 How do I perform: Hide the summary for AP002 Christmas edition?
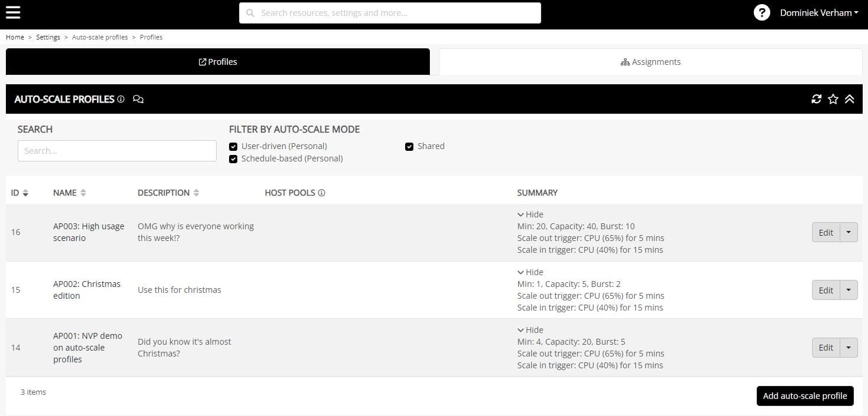point(530,272)
